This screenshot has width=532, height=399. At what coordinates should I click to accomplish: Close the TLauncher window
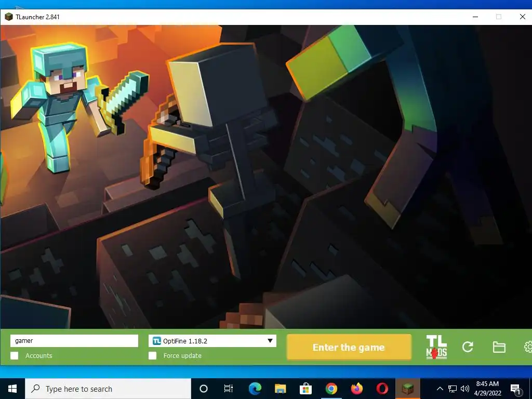(x=523, y=17)
